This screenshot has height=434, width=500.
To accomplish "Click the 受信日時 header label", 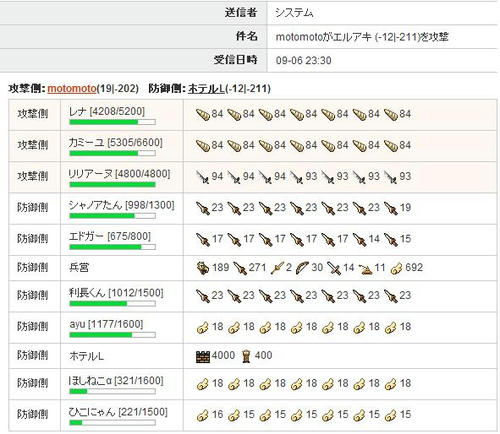I will pyautogui.click(x=236, y=60).
